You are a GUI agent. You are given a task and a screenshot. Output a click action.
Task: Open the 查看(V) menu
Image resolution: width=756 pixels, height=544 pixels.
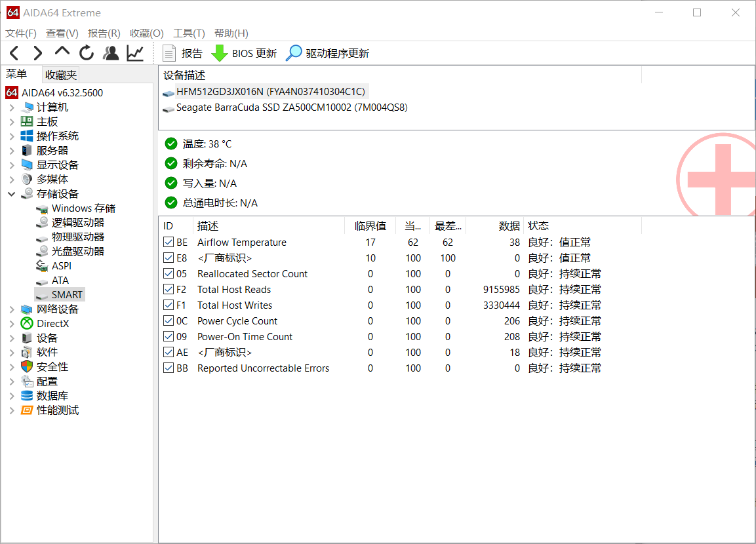(62, 33)
